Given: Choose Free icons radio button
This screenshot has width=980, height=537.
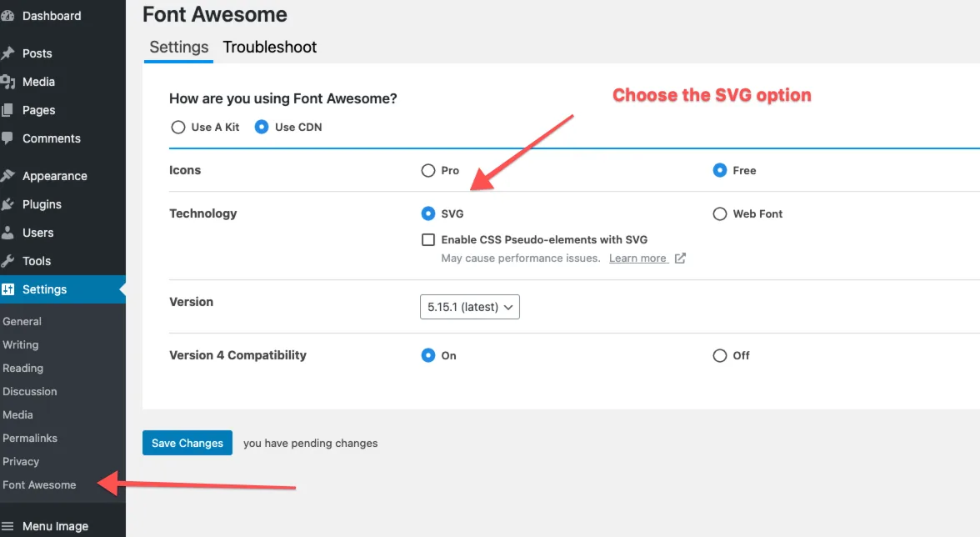Looking at the screenshot, I should 720,171.
